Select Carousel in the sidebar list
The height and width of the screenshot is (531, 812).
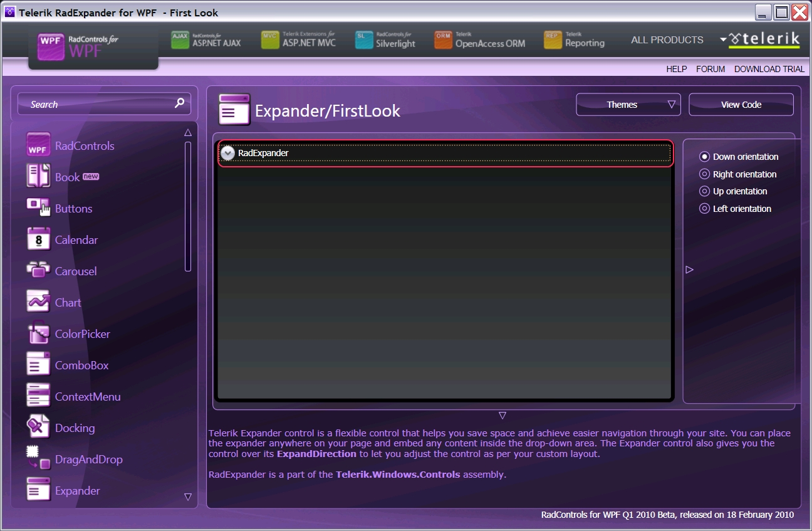[76, 271]
